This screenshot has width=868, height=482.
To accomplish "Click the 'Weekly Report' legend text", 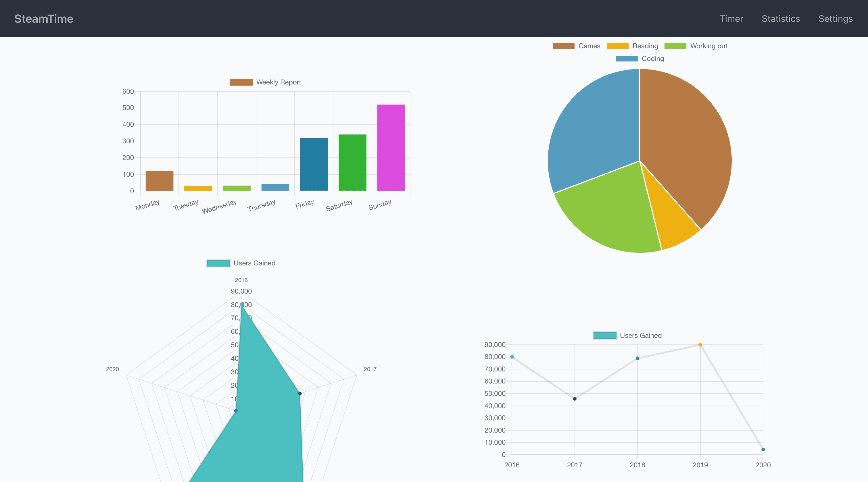I will pyautogui.click(x=279, y=82).
